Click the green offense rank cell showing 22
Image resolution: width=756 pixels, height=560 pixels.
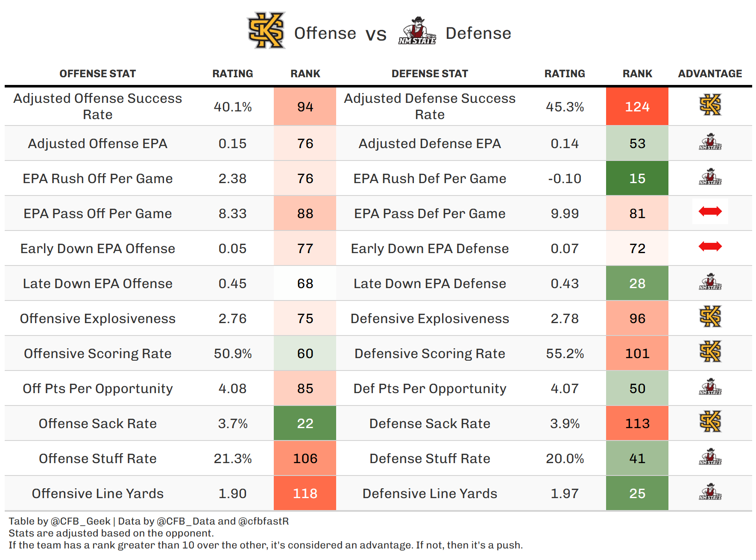(305, 423)
